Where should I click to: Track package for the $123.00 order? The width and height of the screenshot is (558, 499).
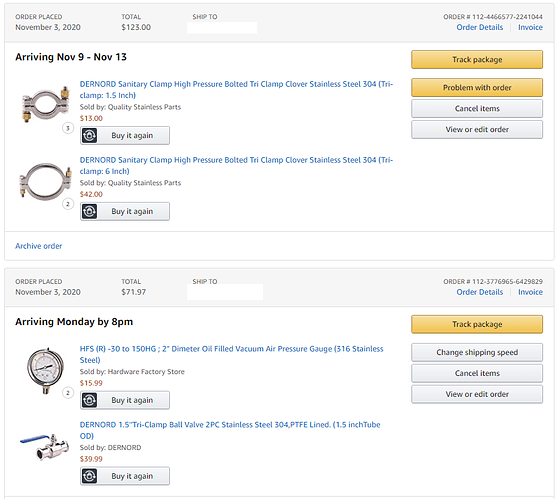pyautogui.click(x=477, y=59)
